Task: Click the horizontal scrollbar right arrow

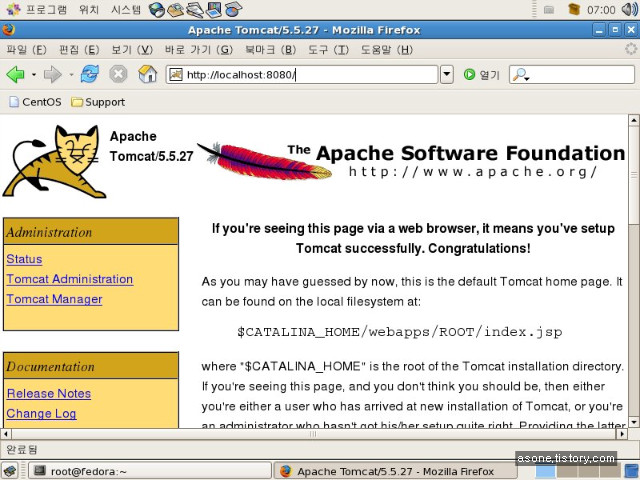Action: point(623,433)
